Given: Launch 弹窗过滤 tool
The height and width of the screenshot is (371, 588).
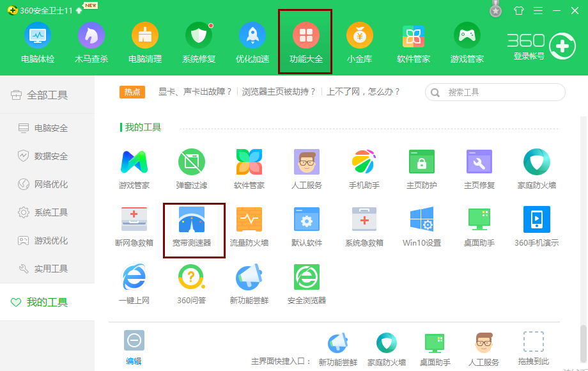Looking at the screenshot, I should pyautogui.click(x=192, y=169).
